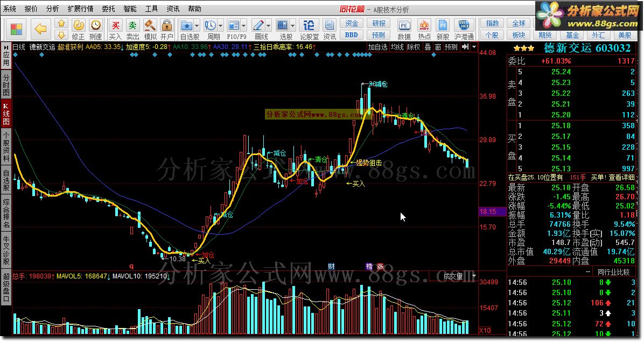Open the F10/F9 info icon
The width and height of the screenshot is (644, 342).
click(233, 25)
